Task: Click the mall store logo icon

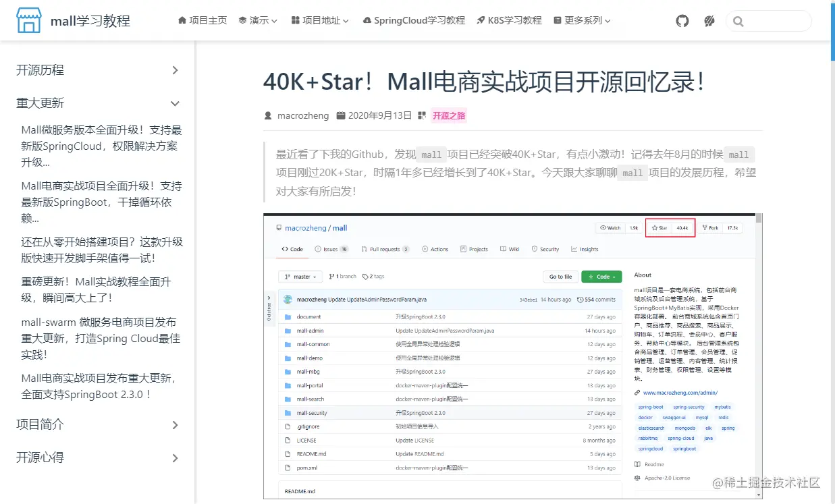Action: point(29,21)
